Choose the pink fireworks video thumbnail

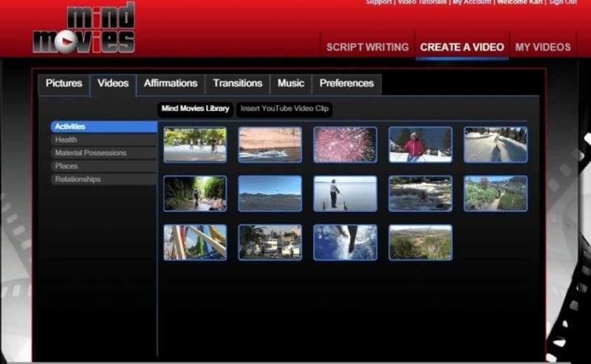[345, 145]
